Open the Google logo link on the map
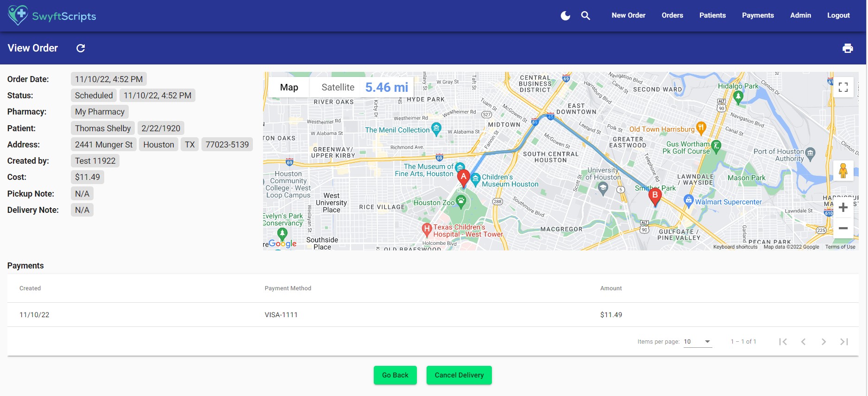Viewport: 868px width, 396px height. 282,243
